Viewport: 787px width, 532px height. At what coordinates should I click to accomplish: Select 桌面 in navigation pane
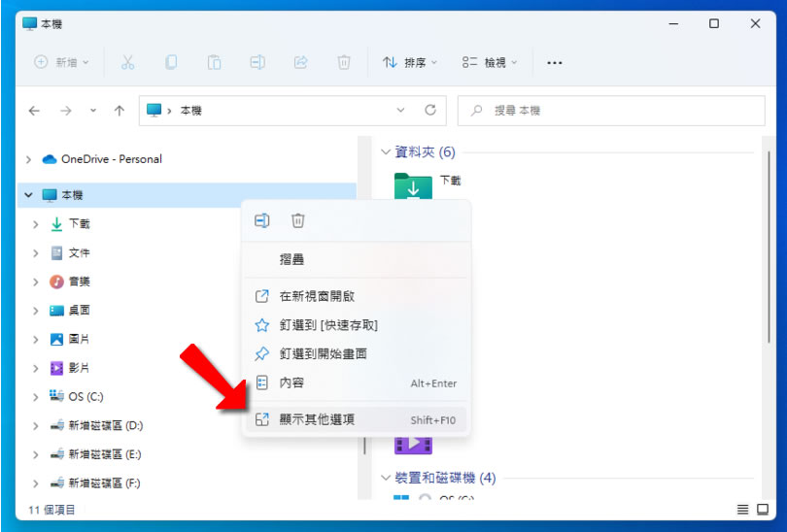pos(70,311)
